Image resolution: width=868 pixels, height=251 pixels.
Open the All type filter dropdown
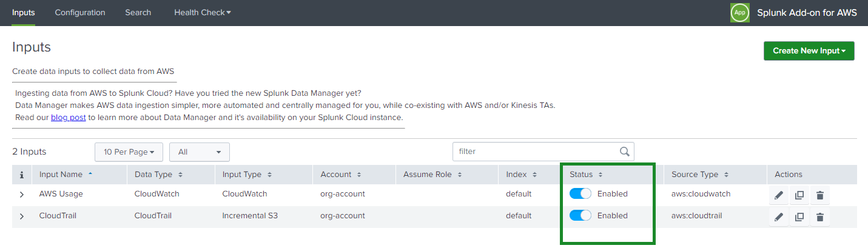(199, 152)
